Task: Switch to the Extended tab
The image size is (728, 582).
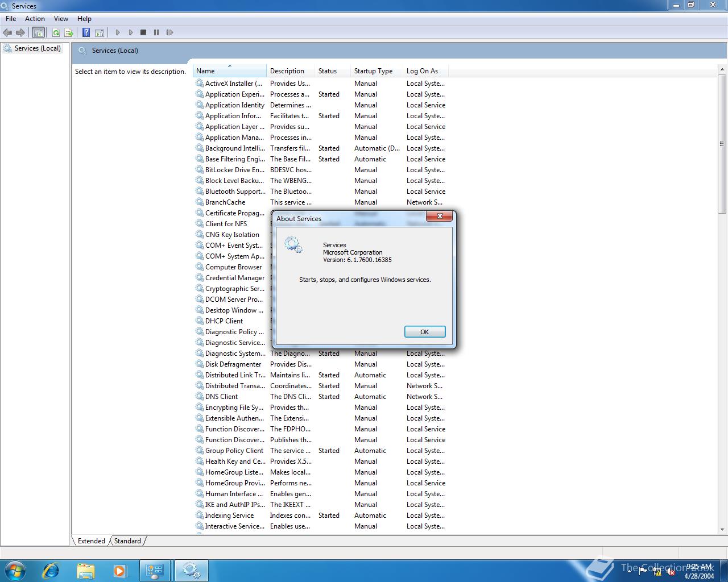Action: (91, 541)
